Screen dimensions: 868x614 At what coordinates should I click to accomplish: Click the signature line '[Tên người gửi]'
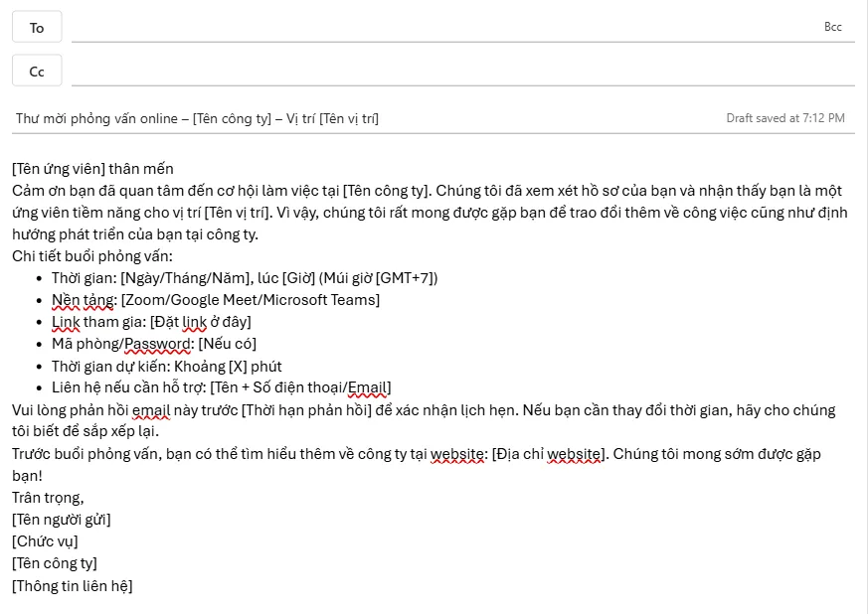(62, 520)
